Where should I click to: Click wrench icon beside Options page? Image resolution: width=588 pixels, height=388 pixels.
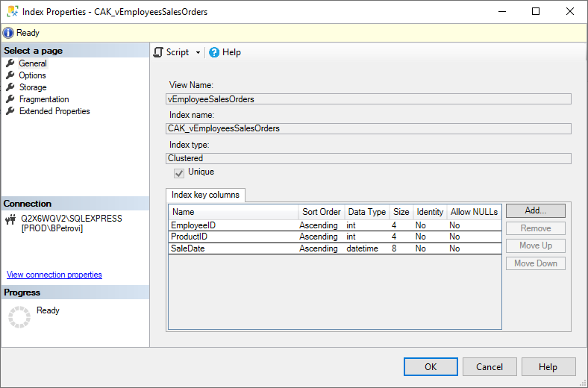(10, 75)
